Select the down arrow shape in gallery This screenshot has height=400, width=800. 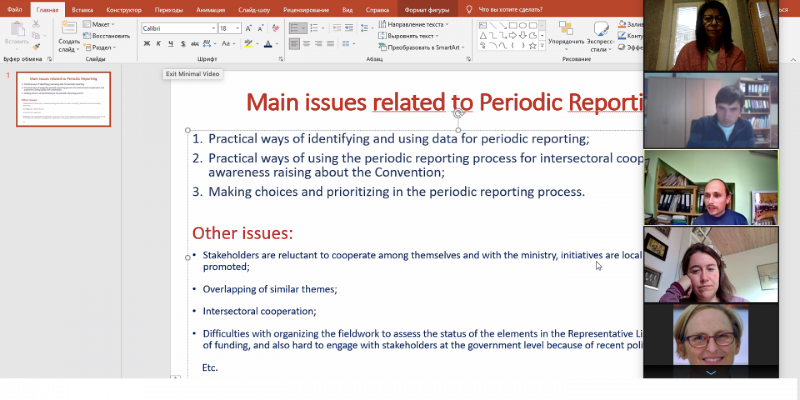tap(523, 35)
